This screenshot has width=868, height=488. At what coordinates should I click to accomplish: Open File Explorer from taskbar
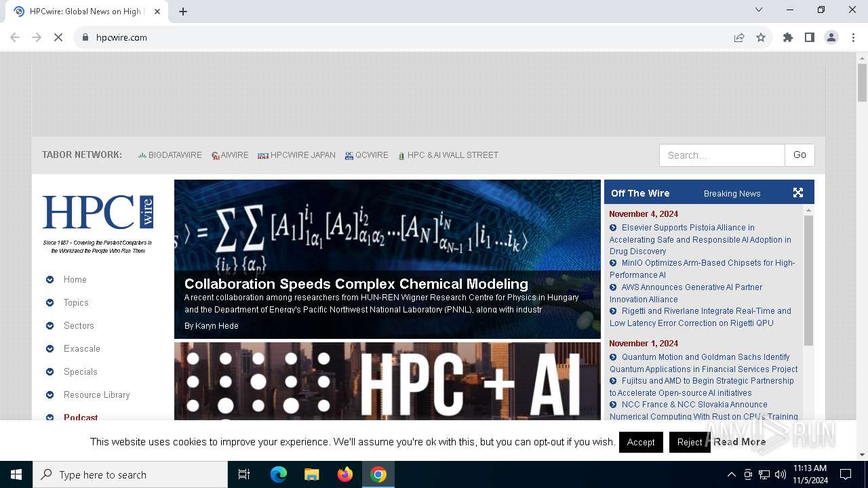click(311, 474)
